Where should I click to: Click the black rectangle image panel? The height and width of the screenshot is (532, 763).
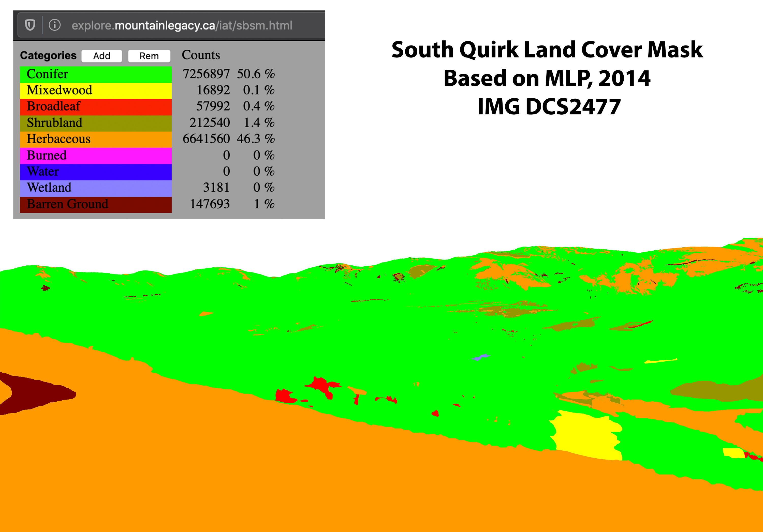[547, 78]
